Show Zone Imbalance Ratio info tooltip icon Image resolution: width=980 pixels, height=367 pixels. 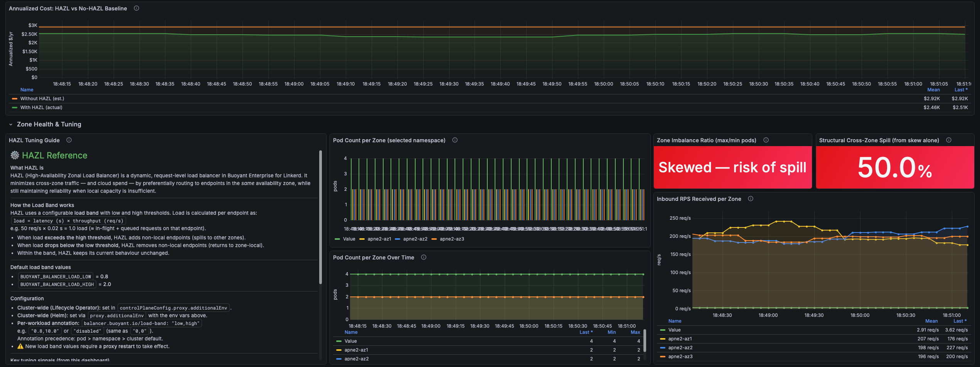pyautogui.click(x=766, y=140)
